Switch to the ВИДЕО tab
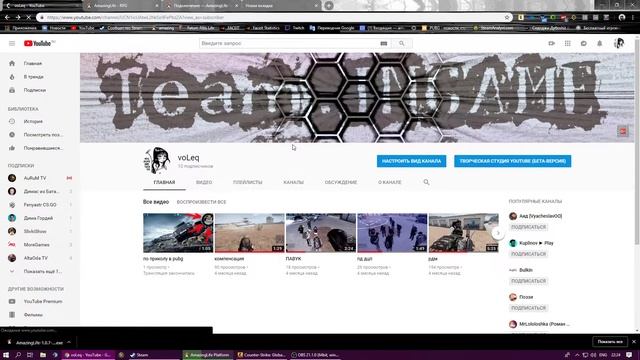Viewport: 640px width, 360px height. tap(204, 182)
